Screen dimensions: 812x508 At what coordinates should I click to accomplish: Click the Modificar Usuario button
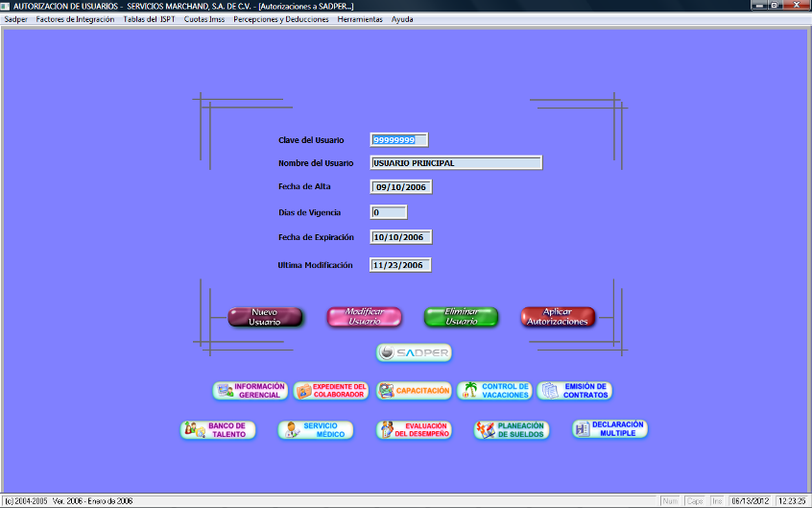[364, 317]
